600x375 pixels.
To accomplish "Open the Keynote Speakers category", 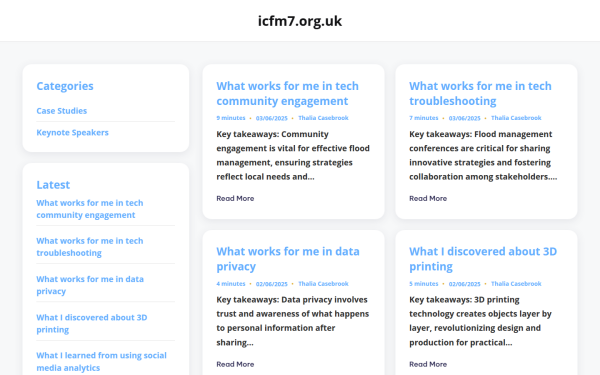I will pyautogui.click(x=72, y=132).
